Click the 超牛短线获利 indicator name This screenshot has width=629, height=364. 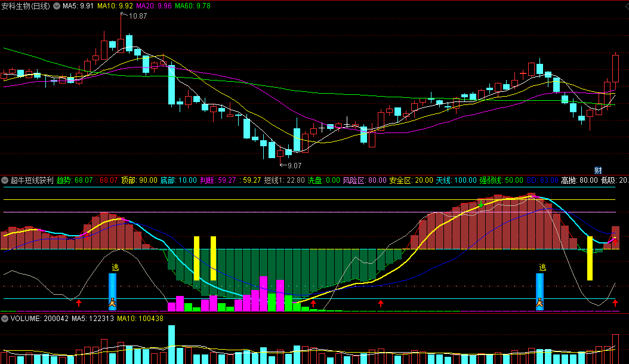[32, 180]
